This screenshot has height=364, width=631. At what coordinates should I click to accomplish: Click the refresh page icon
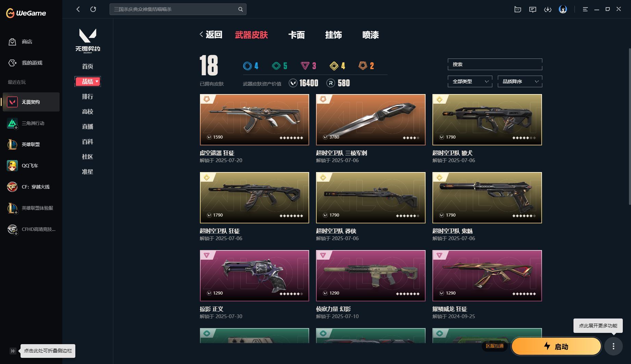click(x=93, y=9)
